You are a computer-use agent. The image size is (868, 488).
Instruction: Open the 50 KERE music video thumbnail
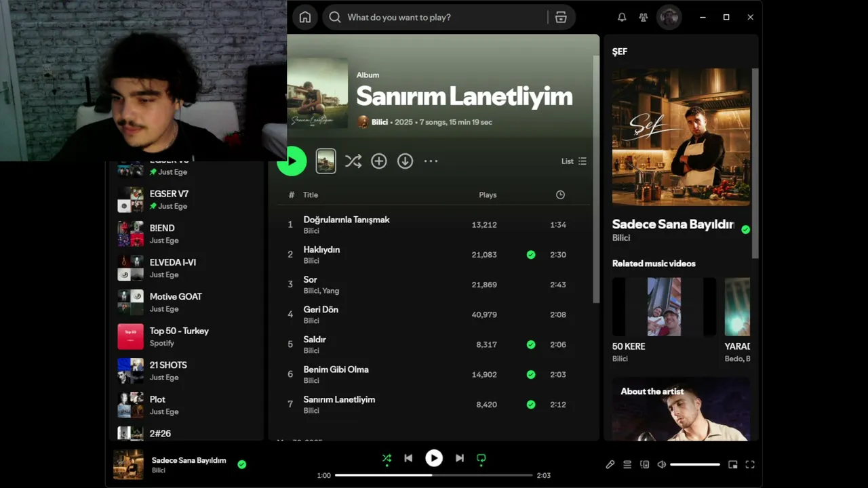[664, 307]
